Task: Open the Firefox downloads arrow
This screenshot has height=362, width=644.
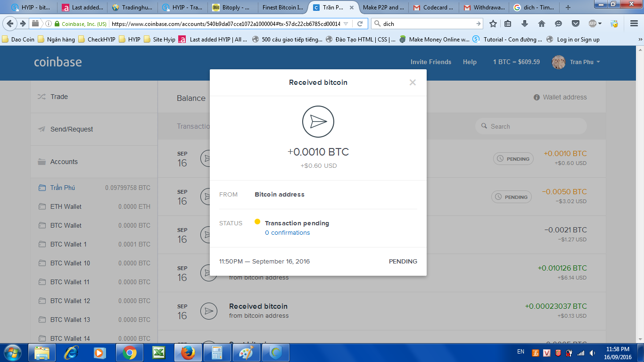Action: (x=525, y=24)
